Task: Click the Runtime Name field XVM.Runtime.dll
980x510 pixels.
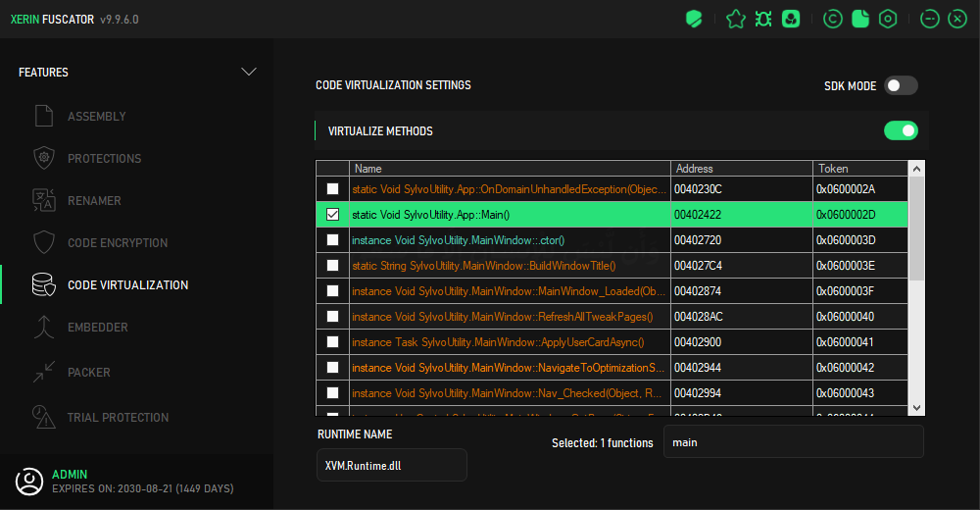Action: [x=392, y=465]
